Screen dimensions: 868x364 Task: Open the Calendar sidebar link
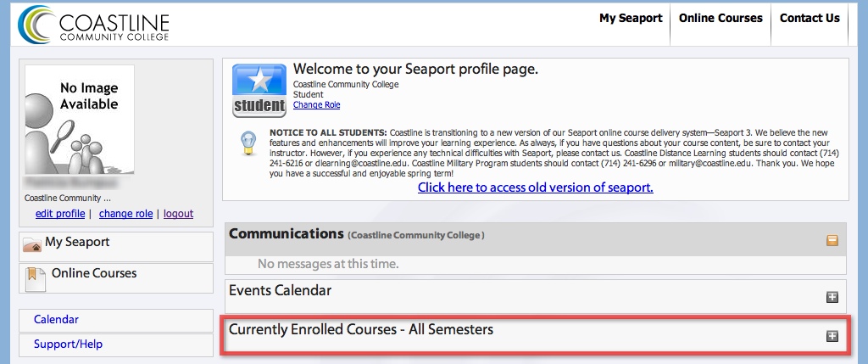(x=56, y=320)
